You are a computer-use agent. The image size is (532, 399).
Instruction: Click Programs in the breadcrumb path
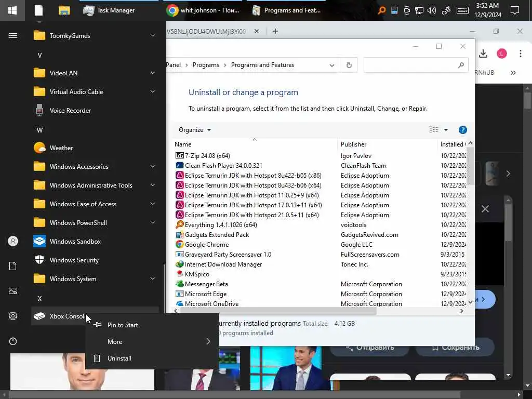(x=206, y=65)
